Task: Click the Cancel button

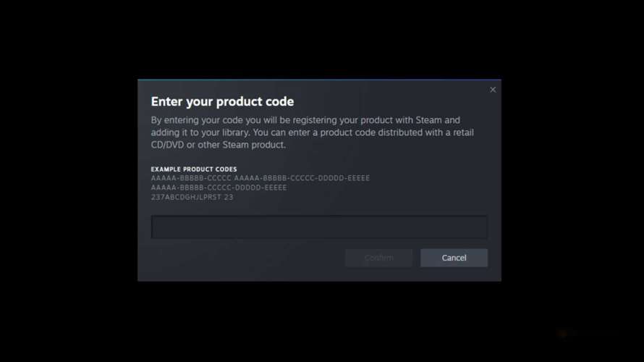Action: pos(454,258)
